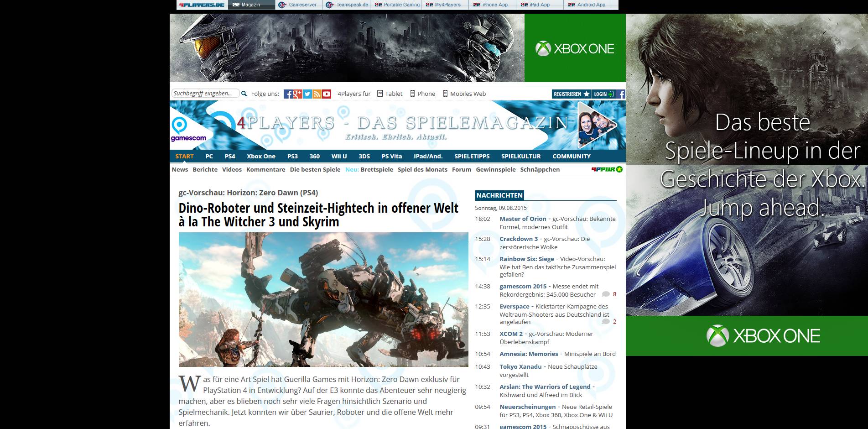Image resolution: width=868 pixels, height=429 pixels.
Task: Open the iPad App tab
Action: tap(541, 5)
